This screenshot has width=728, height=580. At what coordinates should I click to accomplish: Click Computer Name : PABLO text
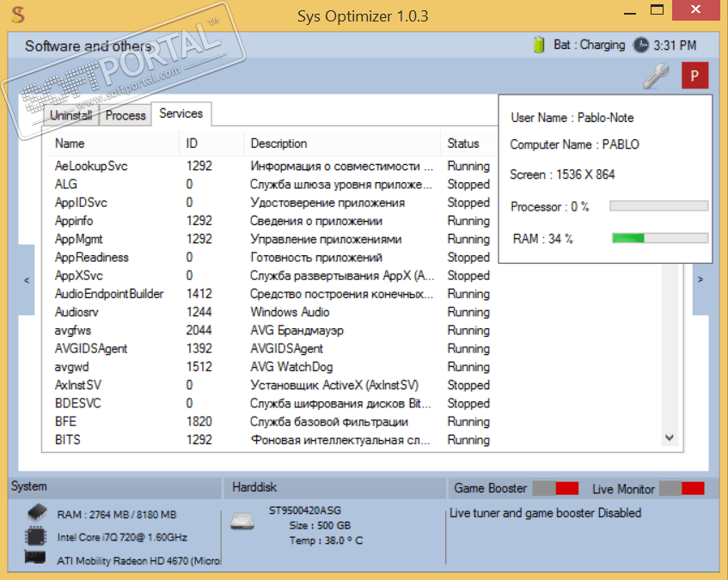[x=574, y=144]
